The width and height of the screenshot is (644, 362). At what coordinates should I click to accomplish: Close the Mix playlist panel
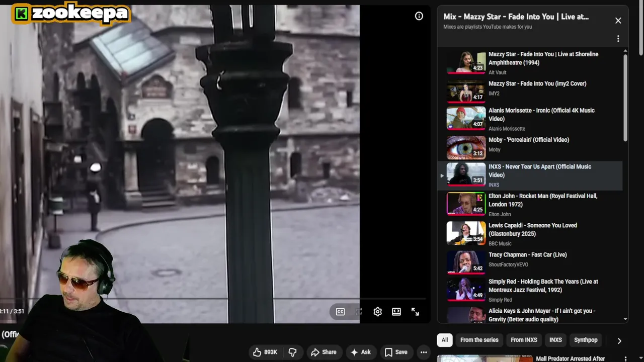[x=618, y=21]
